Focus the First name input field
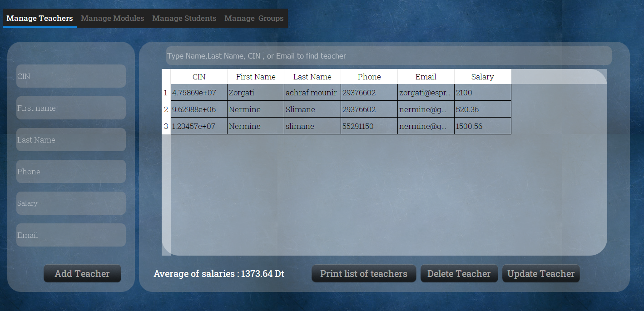This screenshot has width=644, height=311. (71, 108)
